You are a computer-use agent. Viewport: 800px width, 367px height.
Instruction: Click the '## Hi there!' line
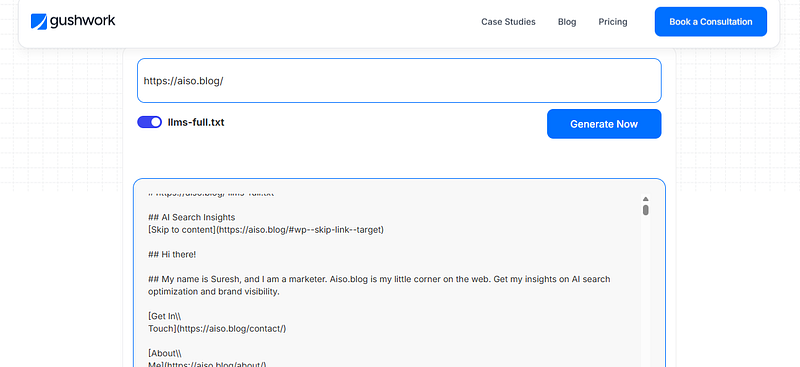(x=172, y=254)
